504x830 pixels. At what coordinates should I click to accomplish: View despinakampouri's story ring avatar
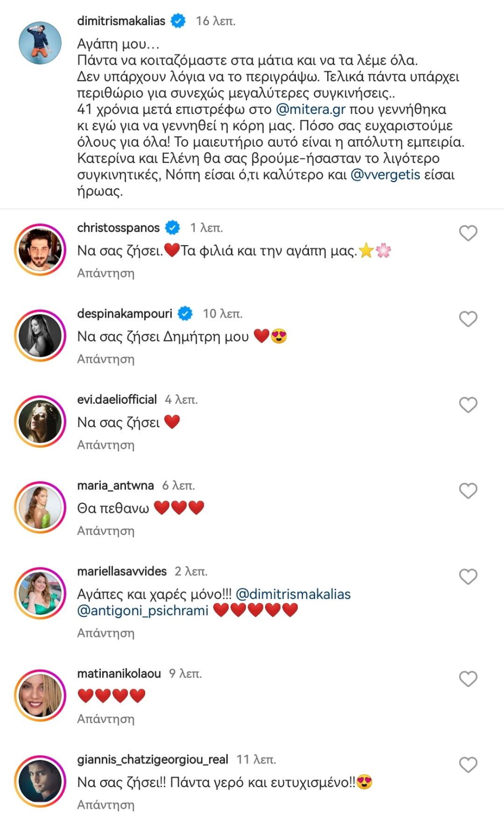[x=40, y=336]
